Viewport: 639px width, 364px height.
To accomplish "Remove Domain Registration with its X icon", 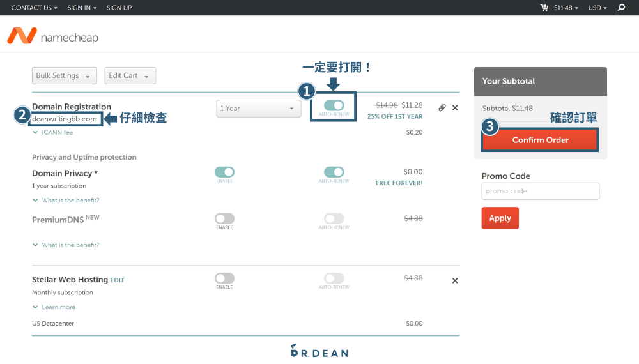I will pyautogui.click(x=455, y=107).
